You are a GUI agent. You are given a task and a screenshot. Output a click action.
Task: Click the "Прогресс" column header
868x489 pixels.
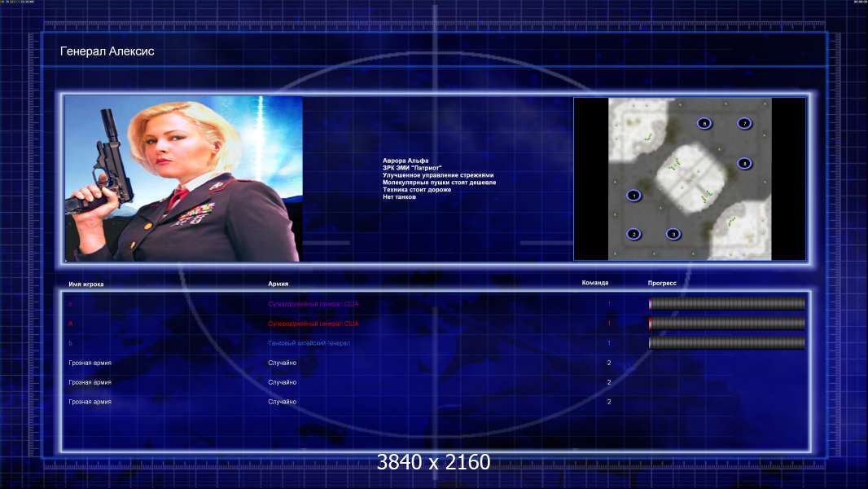click(662, 283)
